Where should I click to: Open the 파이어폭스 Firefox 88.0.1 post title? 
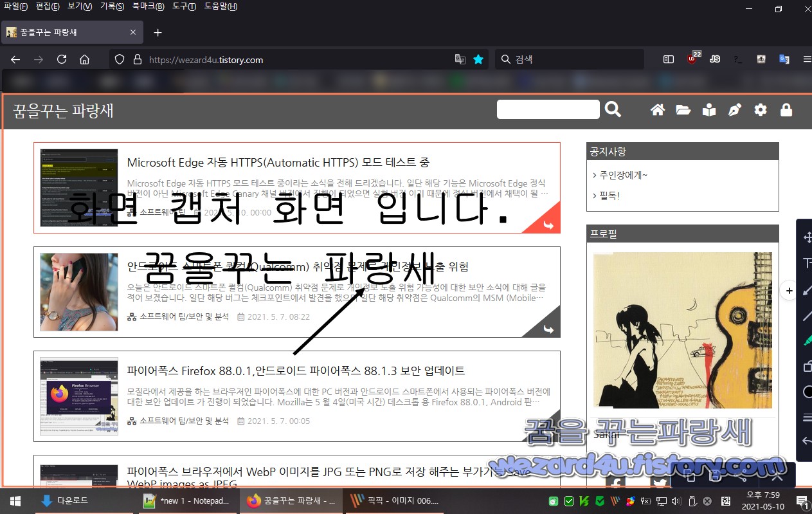(296, 371)
